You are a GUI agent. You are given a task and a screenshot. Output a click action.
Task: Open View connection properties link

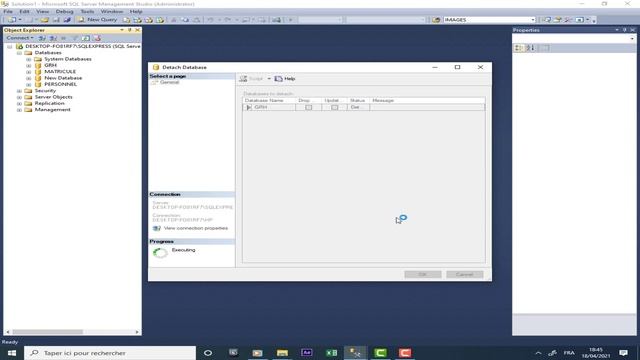click(196, 228)
